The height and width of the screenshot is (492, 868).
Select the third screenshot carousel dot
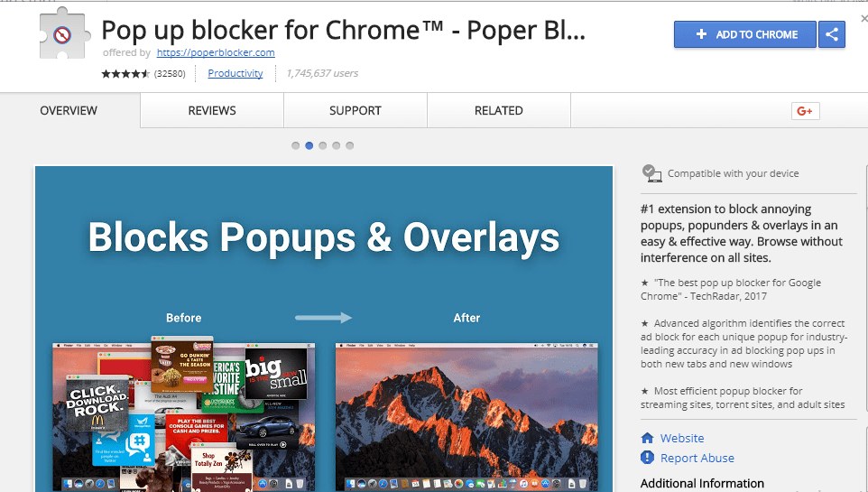coord(323,145)
